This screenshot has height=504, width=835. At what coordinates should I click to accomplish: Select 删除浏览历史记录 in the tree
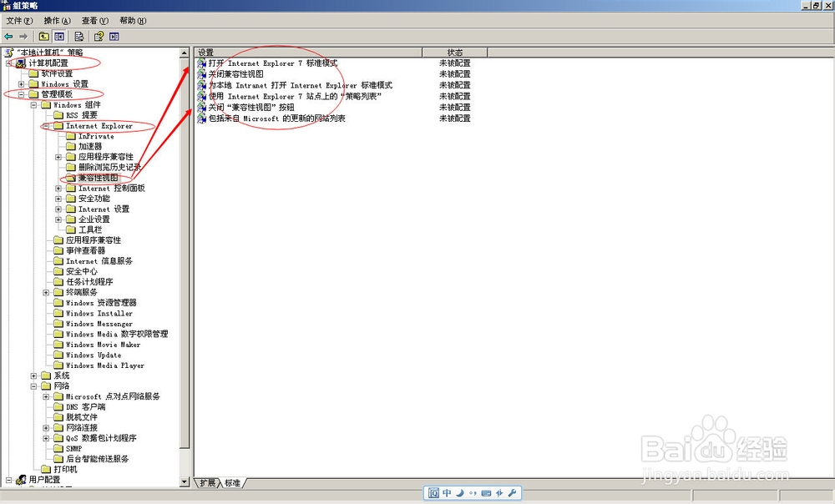click(109, 167)
